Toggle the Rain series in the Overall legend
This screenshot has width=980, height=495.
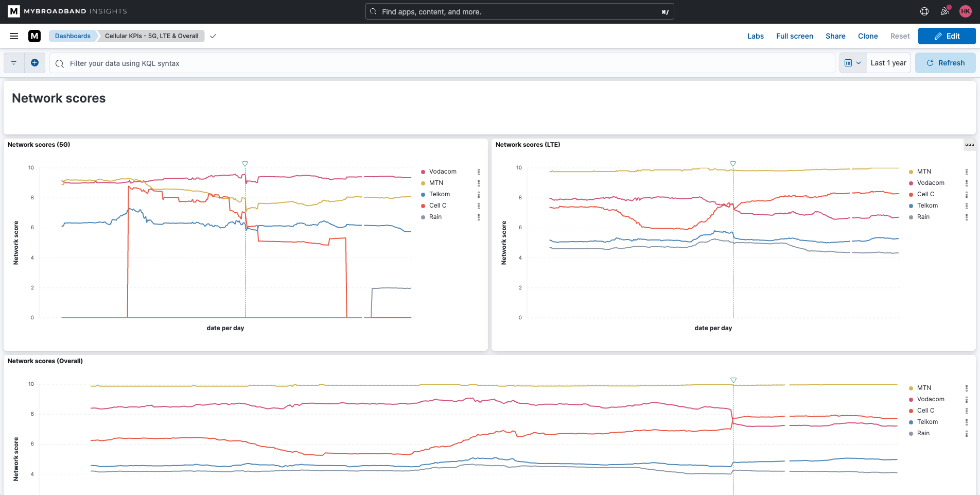[x=923, y=433]
